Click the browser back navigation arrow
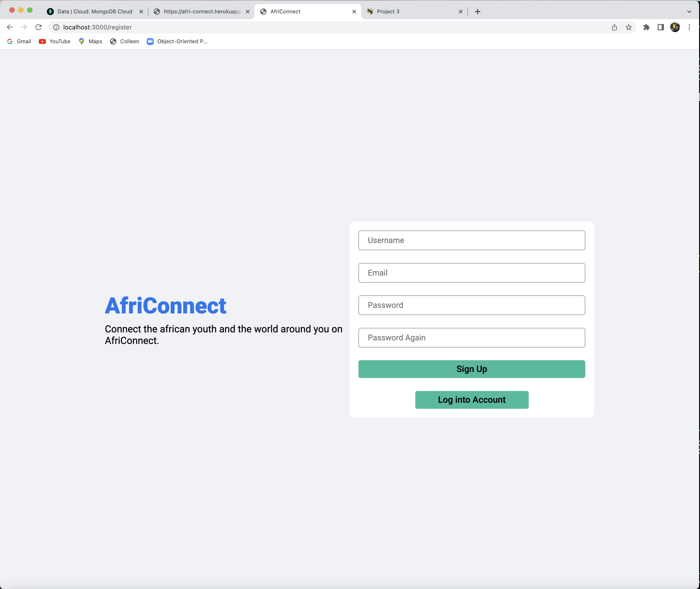 click(x=10, y=27)
